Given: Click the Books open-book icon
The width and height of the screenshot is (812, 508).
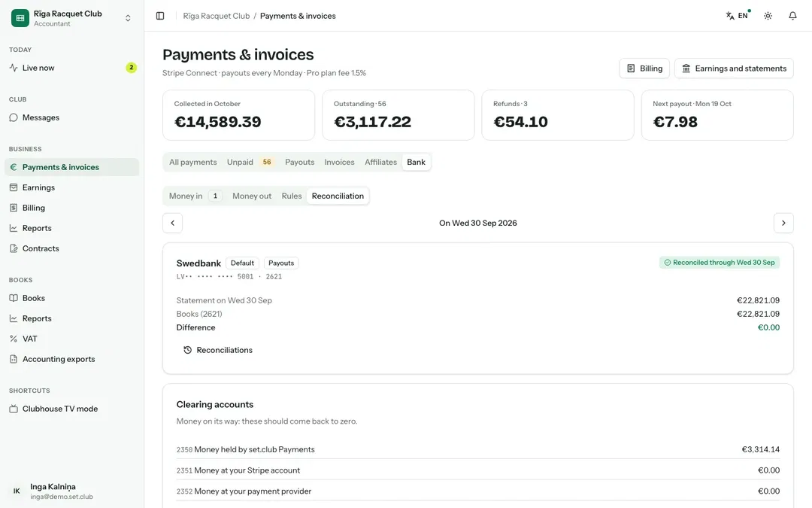Looking at the screenshot, I should tap(14, 298).
